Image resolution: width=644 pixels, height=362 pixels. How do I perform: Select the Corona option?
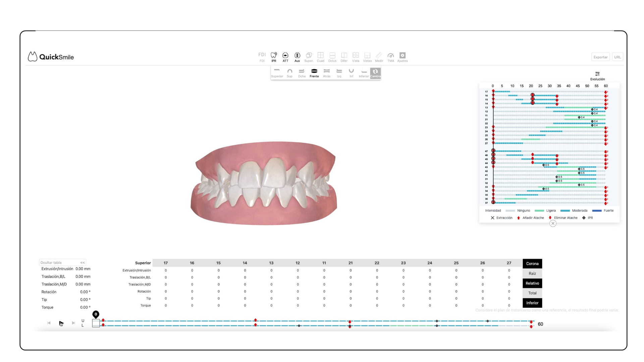(x=532, y=263)
